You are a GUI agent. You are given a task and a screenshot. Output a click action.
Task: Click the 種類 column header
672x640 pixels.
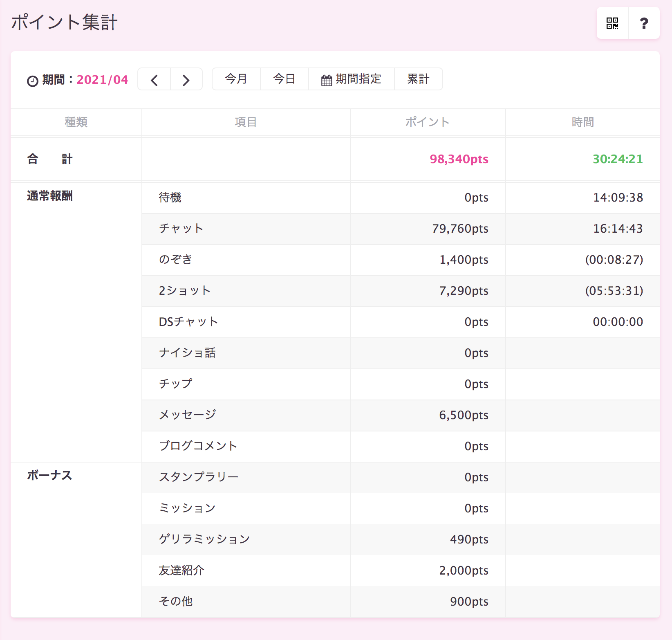pyautogui.click(x=76, y=122)
